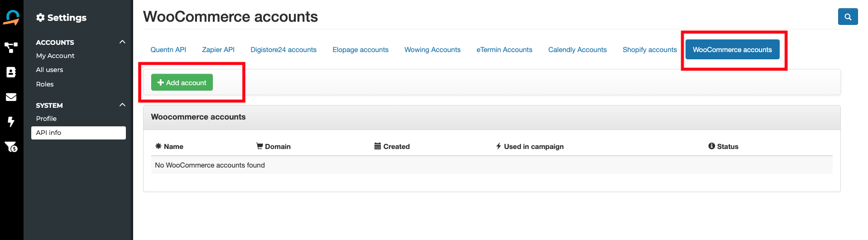Switch to Elopage accounts tab
This screenshot has width=868, height=240.
click(x=360, y=49)
